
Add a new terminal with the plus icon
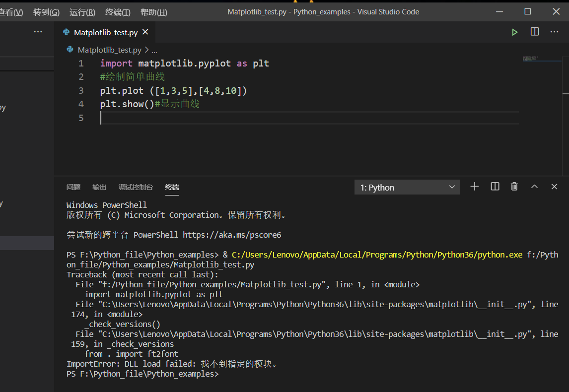point(474,187)
